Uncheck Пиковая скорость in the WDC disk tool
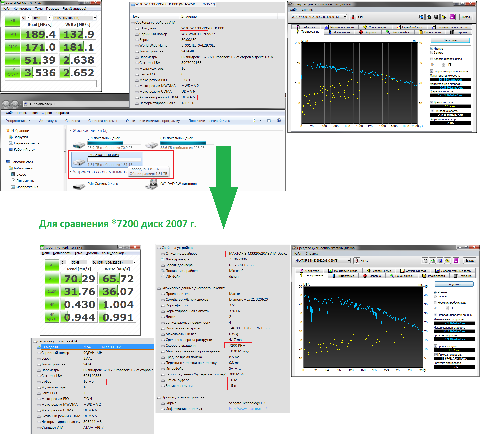Viewport: 482px width, 448px height. tap(432, 111)
